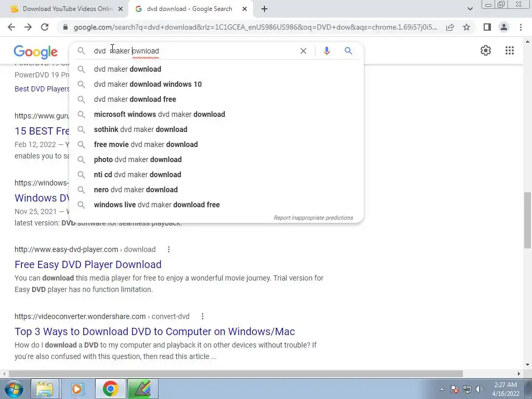Screen dimensions: 532x399
Task: View site information lock icon
Action: 65,27
